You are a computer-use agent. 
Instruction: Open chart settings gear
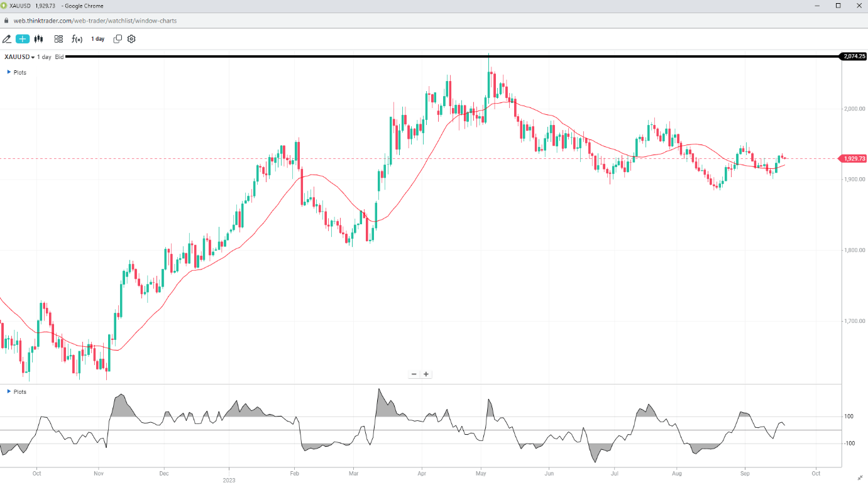click(x=131, y=39)
